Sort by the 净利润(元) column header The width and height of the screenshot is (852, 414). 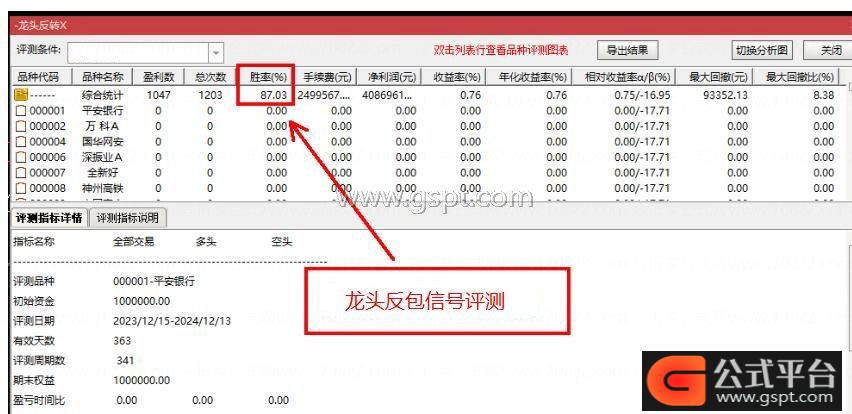click(389, 77)
